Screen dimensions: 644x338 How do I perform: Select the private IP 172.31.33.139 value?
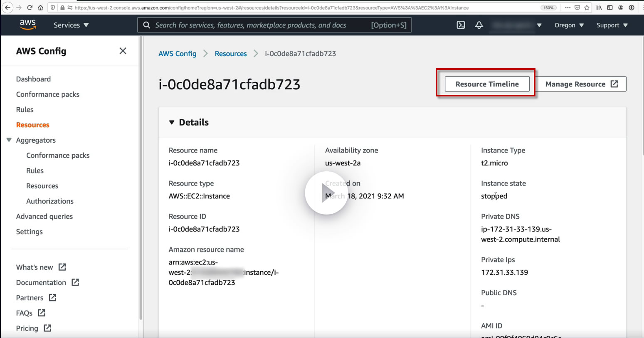click(x=504, y=272)
